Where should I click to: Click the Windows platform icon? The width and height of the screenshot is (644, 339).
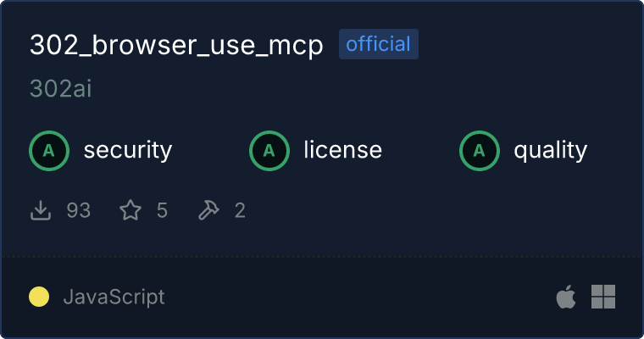coord(603,297)
